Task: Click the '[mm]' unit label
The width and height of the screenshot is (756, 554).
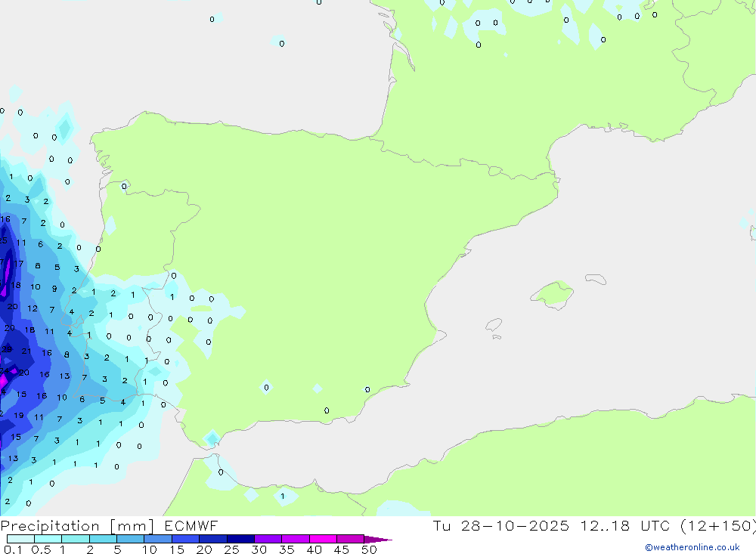Action: 132,526
